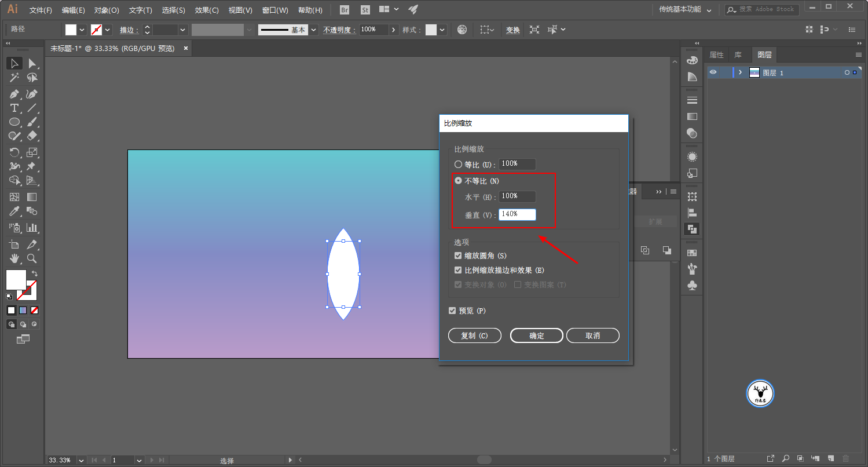868x467 pixels.
Task: Select the Shape Builder tool
Action: coord(14,180)
